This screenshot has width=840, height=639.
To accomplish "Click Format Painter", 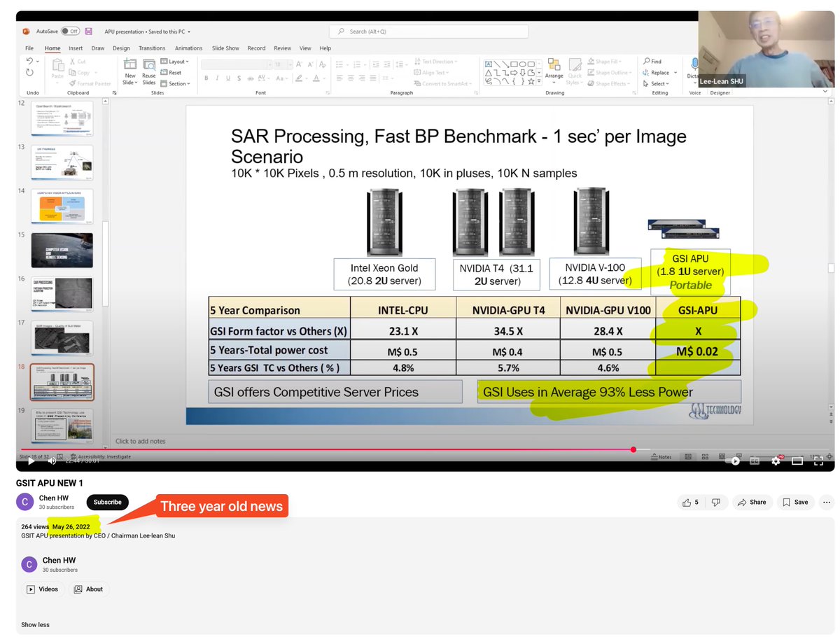I will click(90, 83).
